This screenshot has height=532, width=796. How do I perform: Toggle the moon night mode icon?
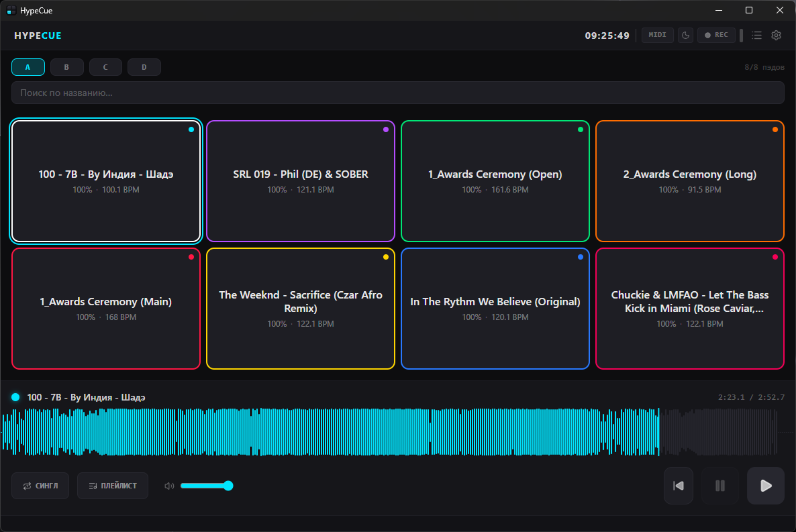coord(685,35)
